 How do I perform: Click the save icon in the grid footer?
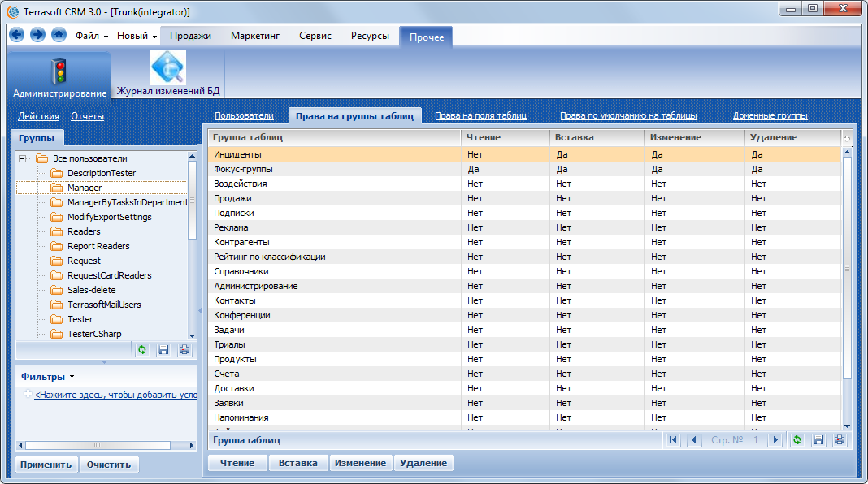(818, 440)
